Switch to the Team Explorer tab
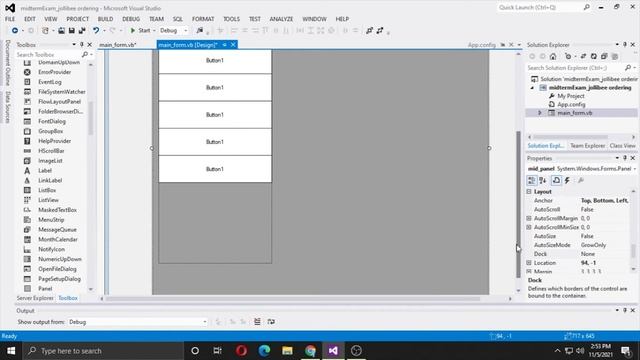 click(x=587, y=146)
